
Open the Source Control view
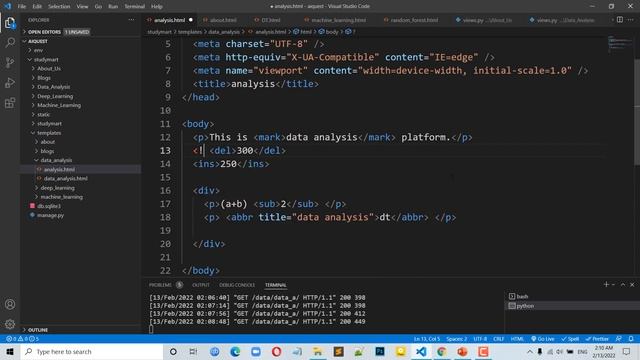pos(10,62)
